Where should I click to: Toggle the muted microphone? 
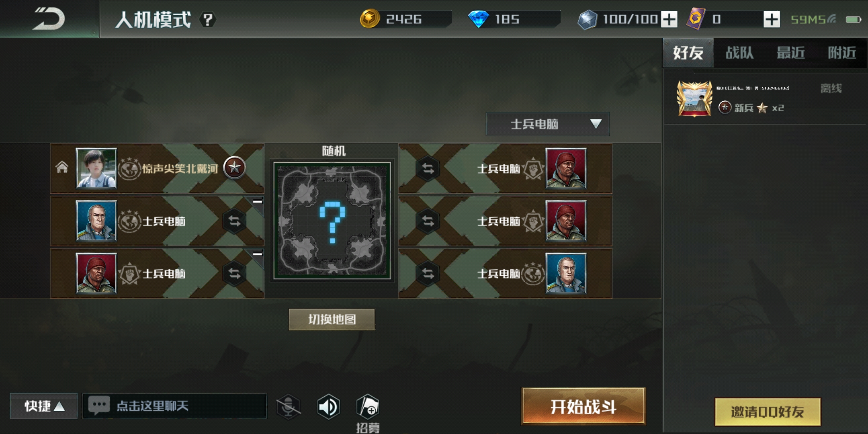click(x=289, y=407)
